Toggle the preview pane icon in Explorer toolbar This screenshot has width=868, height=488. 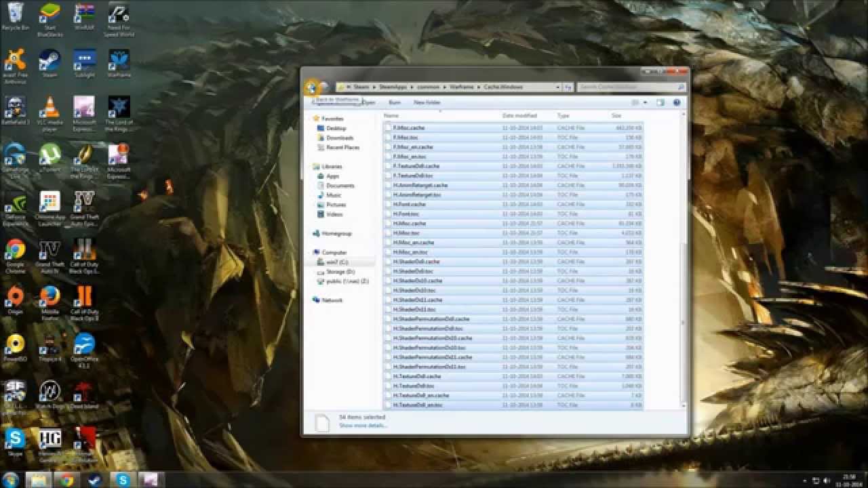point(660,102)
